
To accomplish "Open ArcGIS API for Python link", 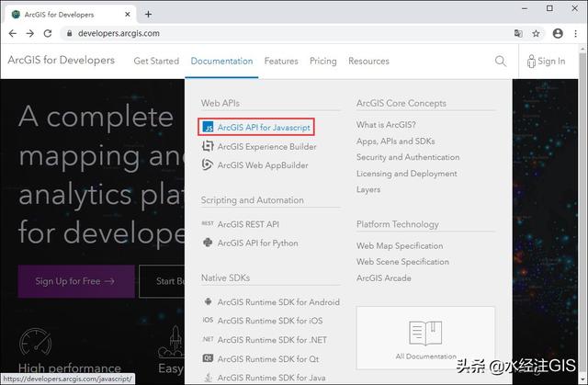I will tap(258, 243).
